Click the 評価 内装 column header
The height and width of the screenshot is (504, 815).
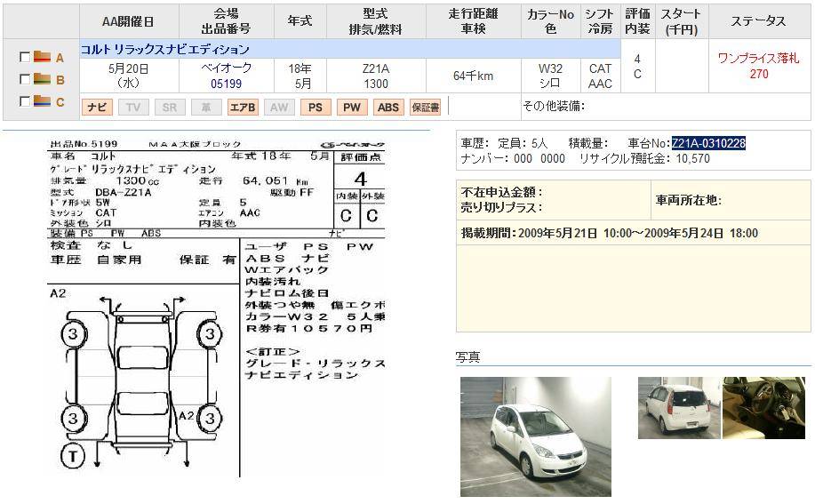tap(637, 21)
